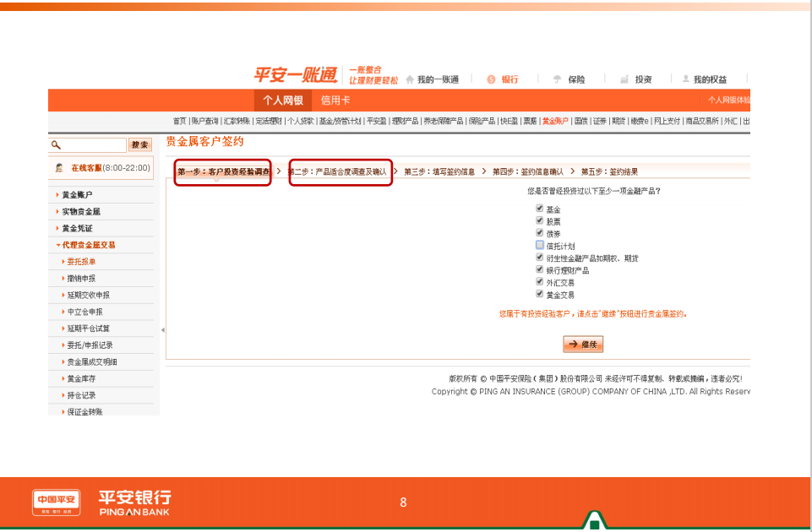Open the 证券 nav item
Image resolution: width=812 pixels, height=532 pixels.
point(600,121)
